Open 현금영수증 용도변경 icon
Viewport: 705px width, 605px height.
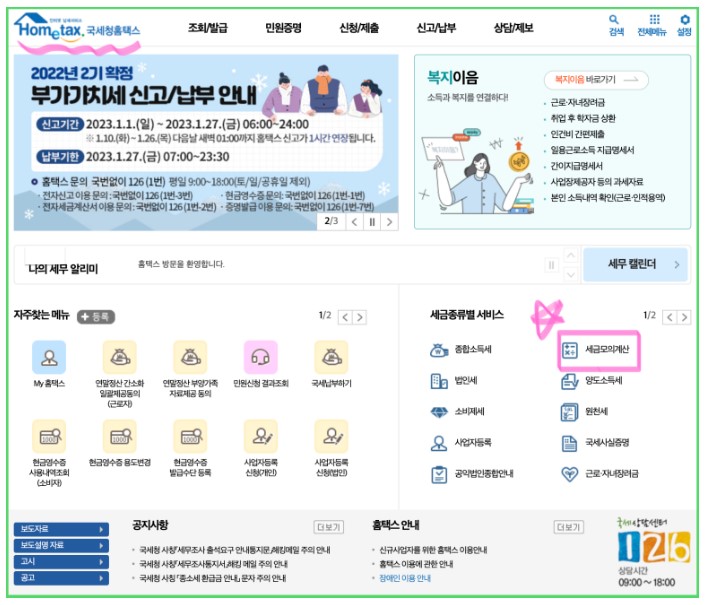120,436
